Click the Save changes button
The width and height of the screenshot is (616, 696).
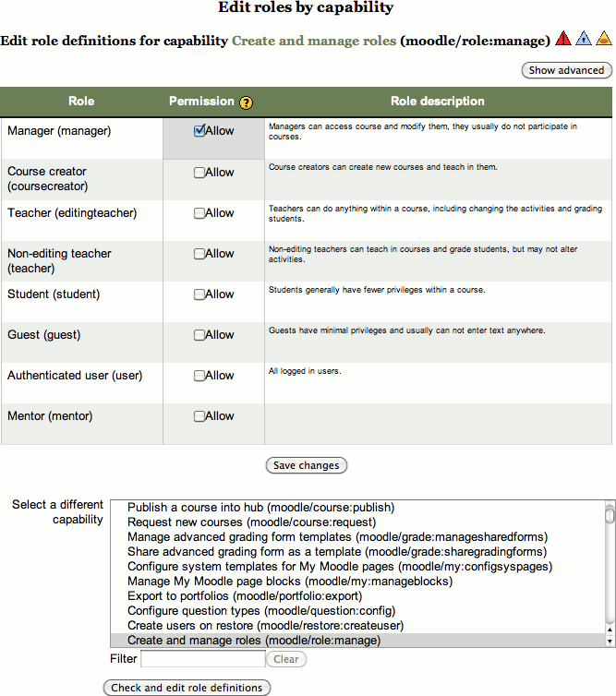click(307, 465)
